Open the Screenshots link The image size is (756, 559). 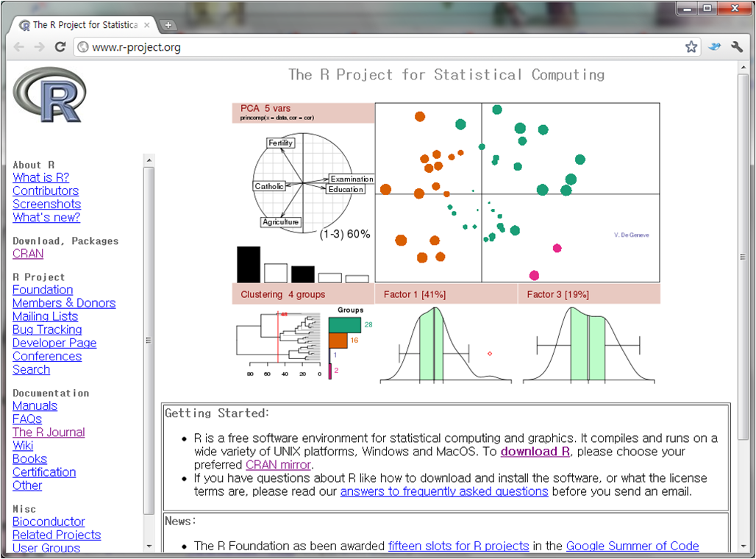pos(47,204)
